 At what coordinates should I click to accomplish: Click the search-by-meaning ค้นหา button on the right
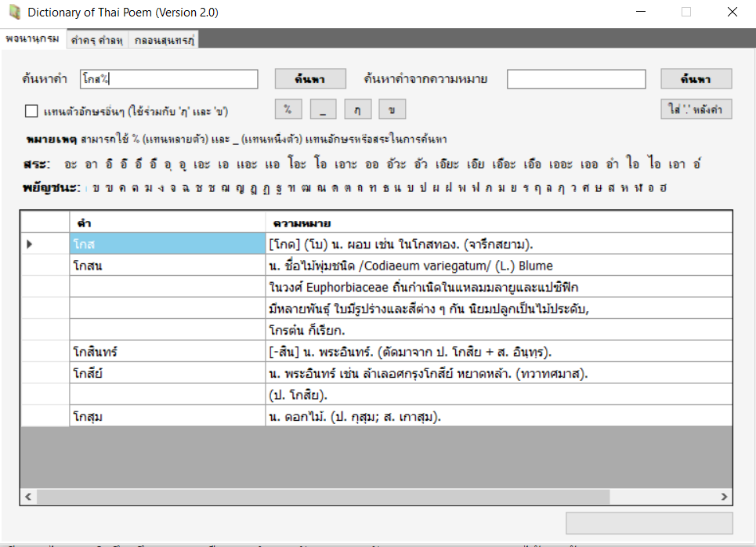[x=696, y=79]
